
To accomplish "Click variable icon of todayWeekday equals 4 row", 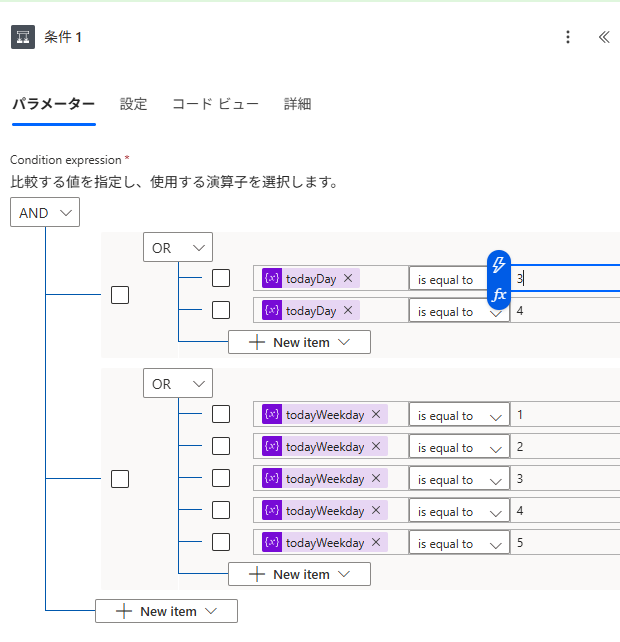I will coord(272,510).
